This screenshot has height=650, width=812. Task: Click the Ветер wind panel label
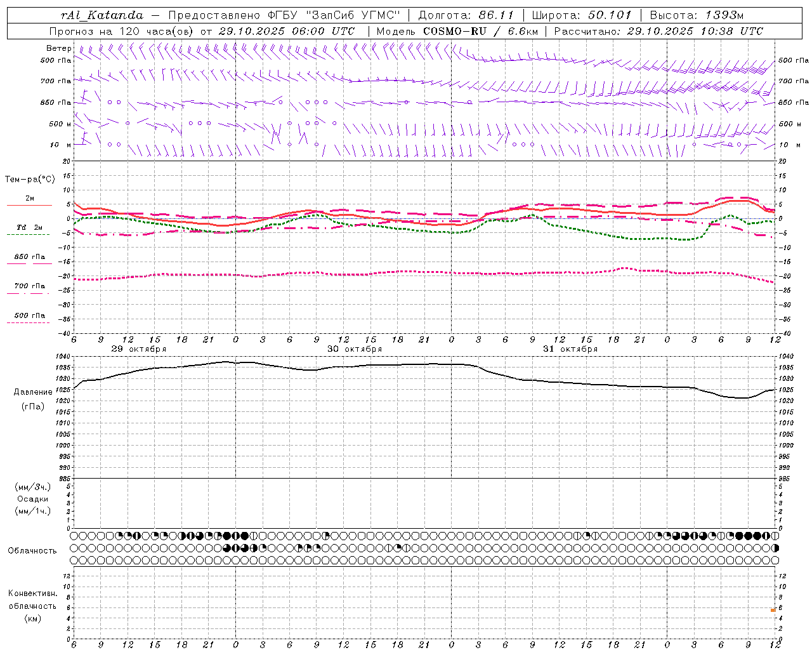point(59,48)
